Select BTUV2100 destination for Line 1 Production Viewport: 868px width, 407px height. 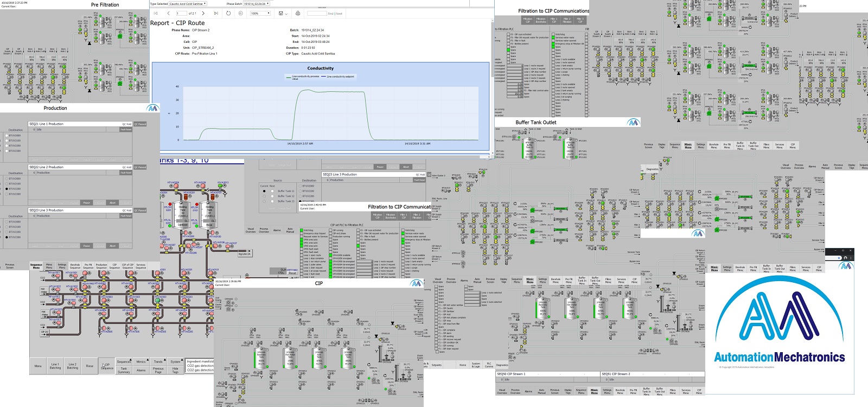coord(7,141)
